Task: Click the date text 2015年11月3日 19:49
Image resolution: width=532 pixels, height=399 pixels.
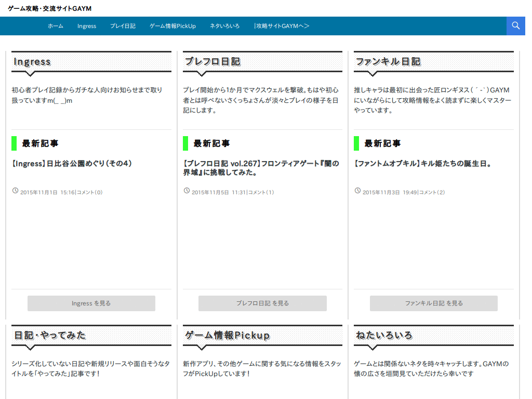Action: (390, 192)
